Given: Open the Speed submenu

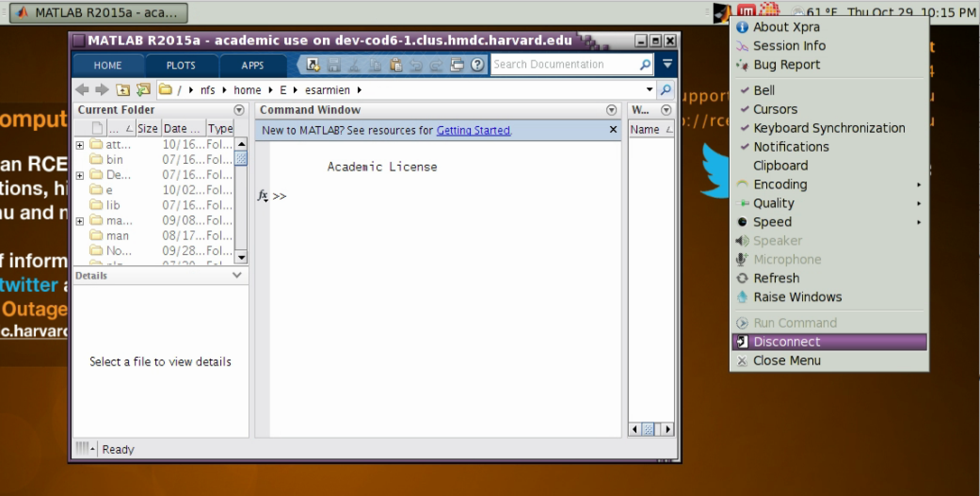Looking at the screenshot, I should [829, 222].
